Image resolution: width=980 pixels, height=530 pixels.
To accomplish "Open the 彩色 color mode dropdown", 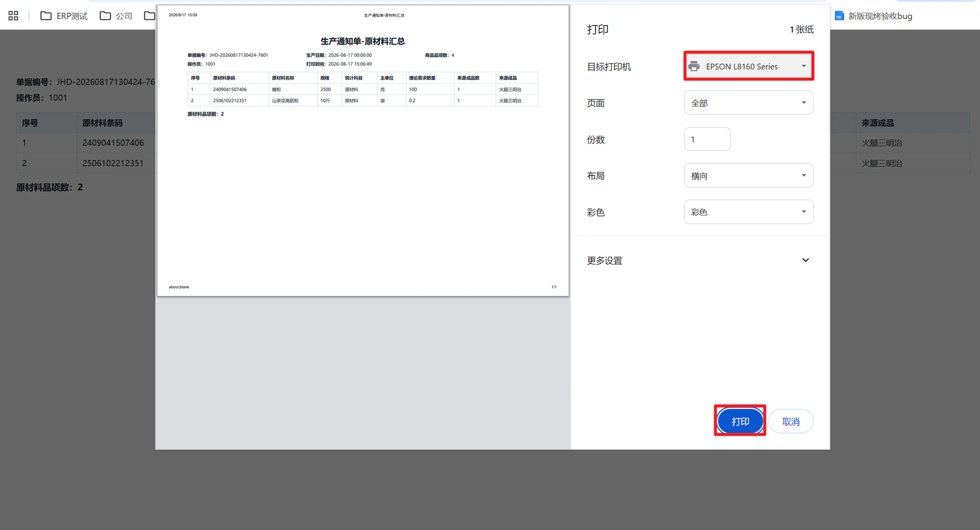I will (x=748, y=212).
